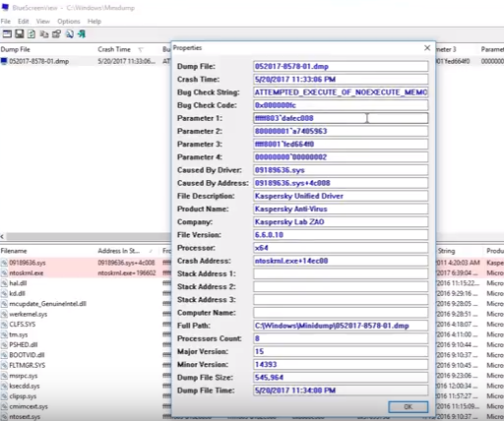
Task: Click the Refresh toolbar icon
Action: [31, 34]
